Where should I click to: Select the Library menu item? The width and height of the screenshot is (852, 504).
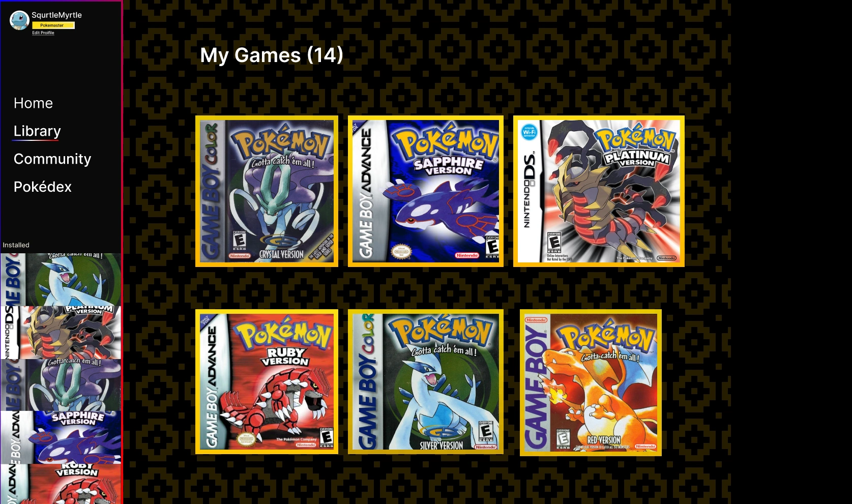pos(37,131)
